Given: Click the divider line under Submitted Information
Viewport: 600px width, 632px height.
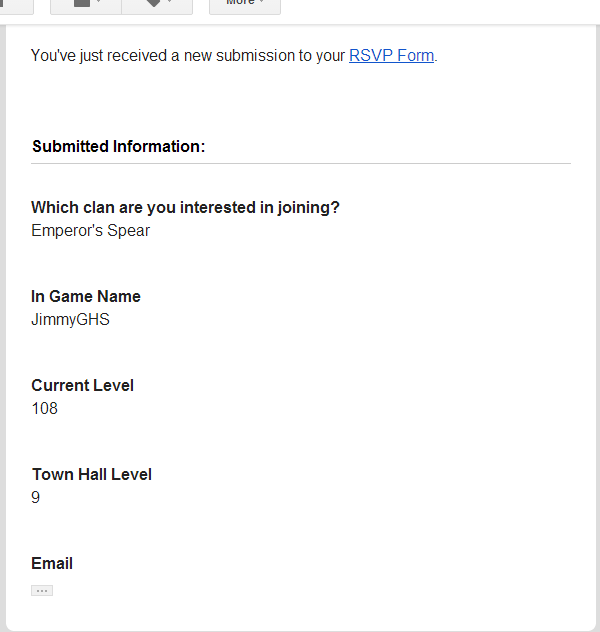Looking at the screenshot, I should point(300,163).
